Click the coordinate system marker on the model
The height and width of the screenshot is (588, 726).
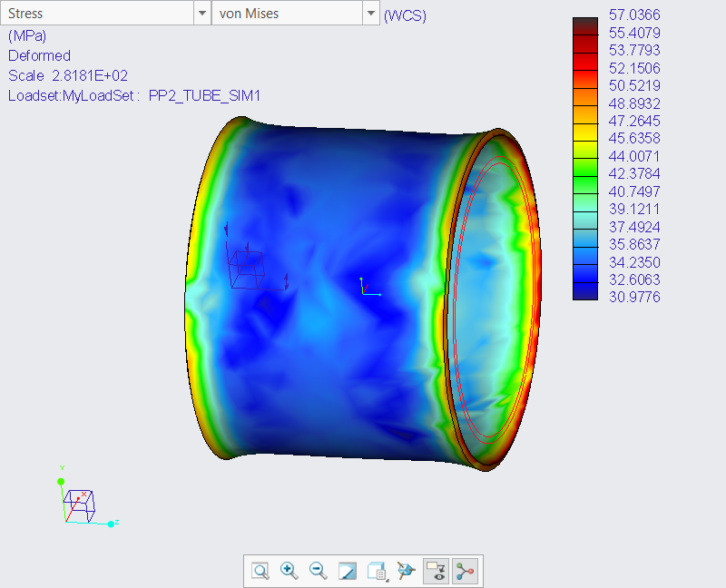[368, 287]
